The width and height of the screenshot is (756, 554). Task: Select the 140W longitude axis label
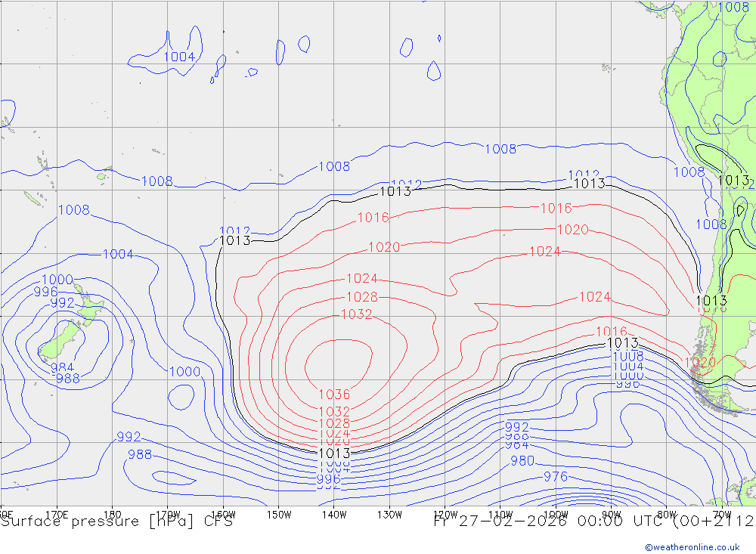point(334,515)
